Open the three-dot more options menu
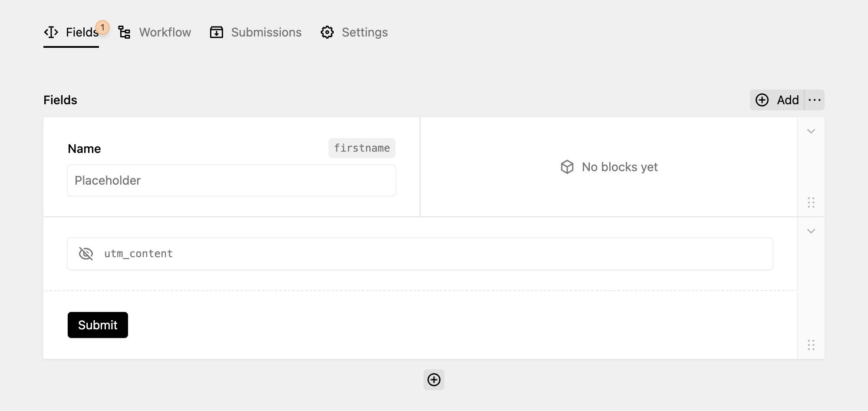This screenshot has height=411, width=868. coord(815,100)
